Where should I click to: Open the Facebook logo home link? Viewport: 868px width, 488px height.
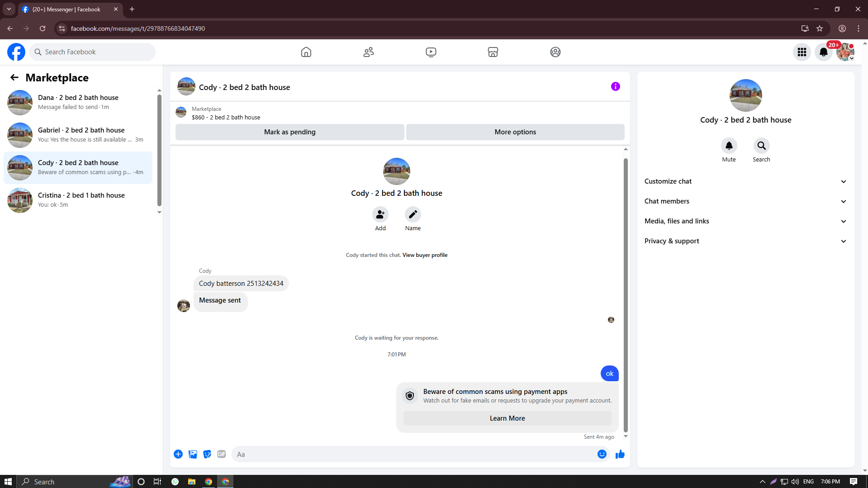[16, 52]
